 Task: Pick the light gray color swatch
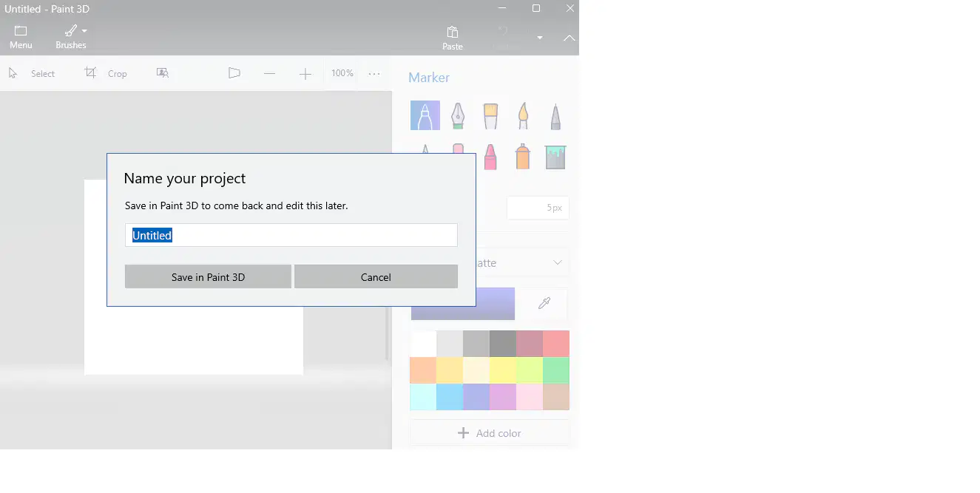tap(450, 344)
